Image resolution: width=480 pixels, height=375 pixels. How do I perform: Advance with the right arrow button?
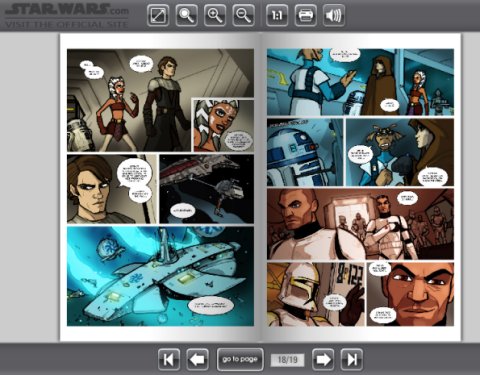tap(323, 359)
